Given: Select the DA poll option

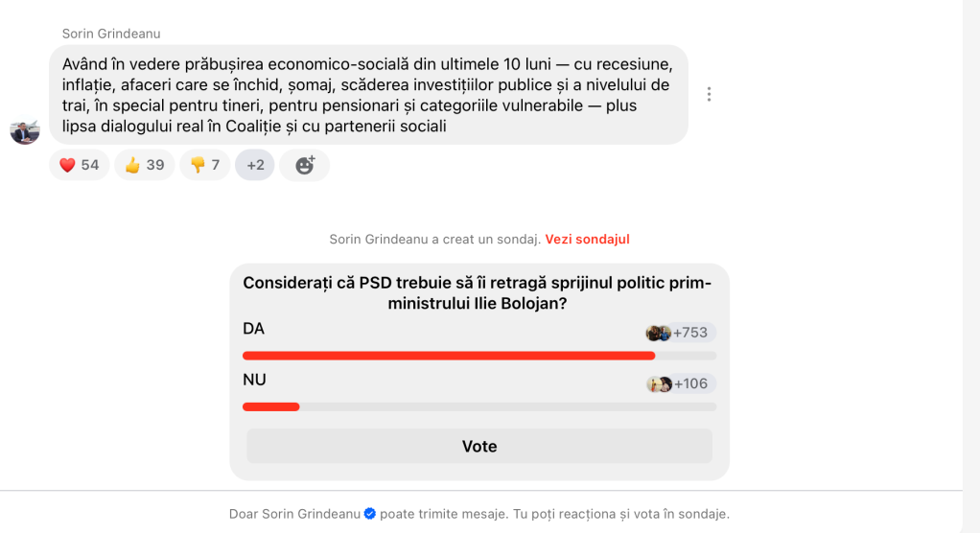Looking at the screenshot, I should point(254,329).
